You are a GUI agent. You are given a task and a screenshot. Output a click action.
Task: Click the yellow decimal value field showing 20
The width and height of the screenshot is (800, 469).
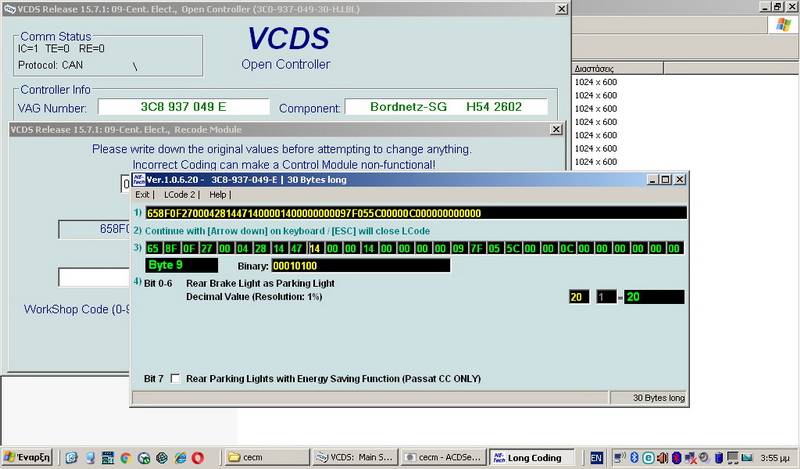pyautogui.click(x=579, y=297)
